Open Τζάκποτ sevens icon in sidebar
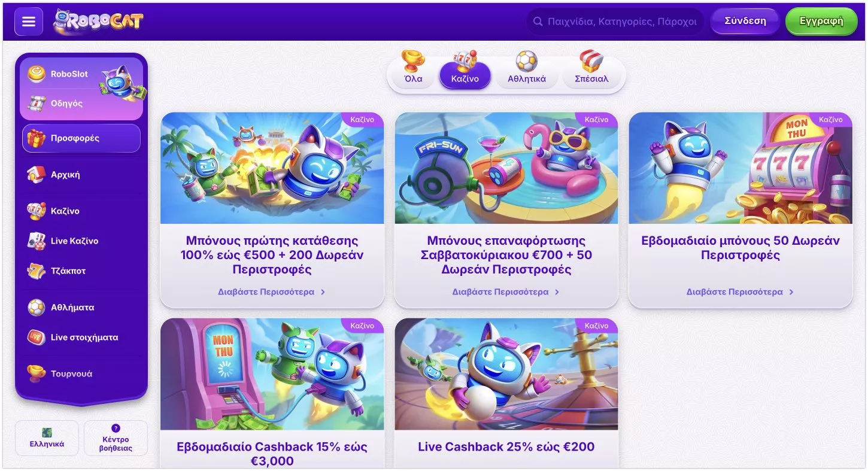The image size is (868, 471). [37, 271]
